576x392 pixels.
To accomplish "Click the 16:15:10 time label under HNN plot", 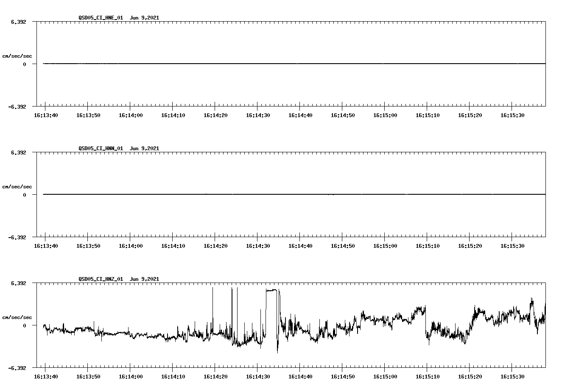I will [428, 246].
